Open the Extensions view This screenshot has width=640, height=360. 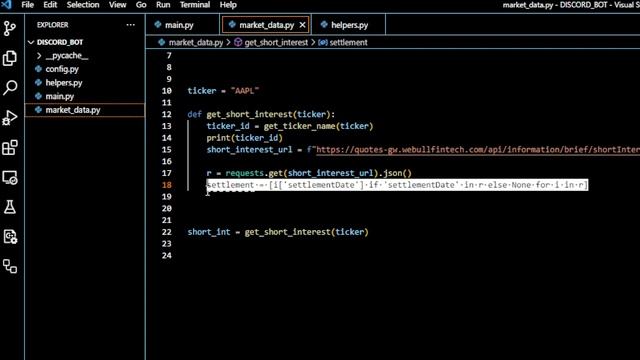click(10, 147)
